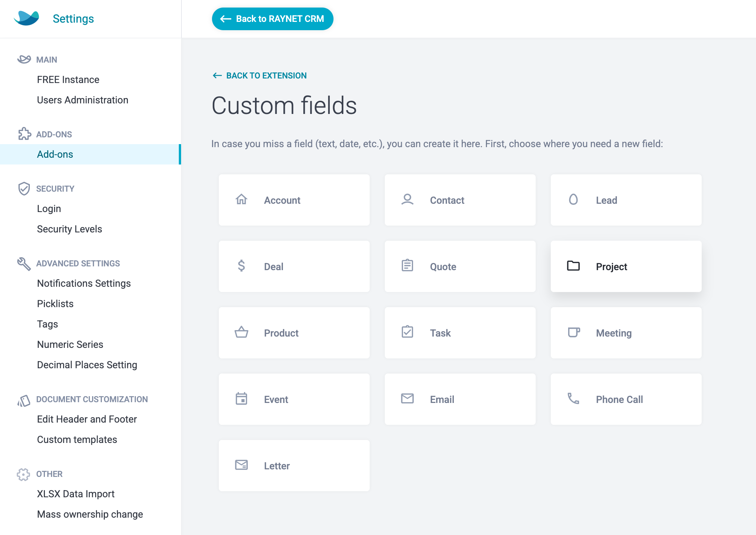Click the Task checkmark icon
Viewport: 756px width, 535px height.
tap(407, 332)
